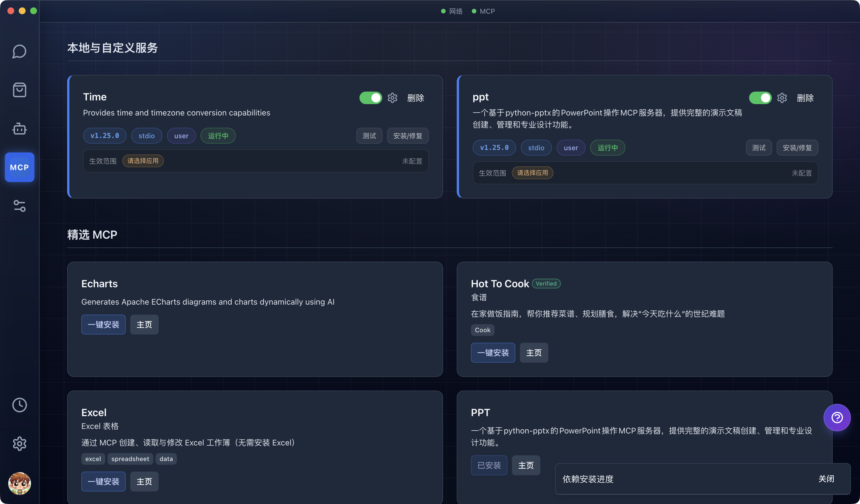The height and width of the screenshot is (504, 860).
Task: Click 未配置 on the ppt card
Action: tap(802, 173)
